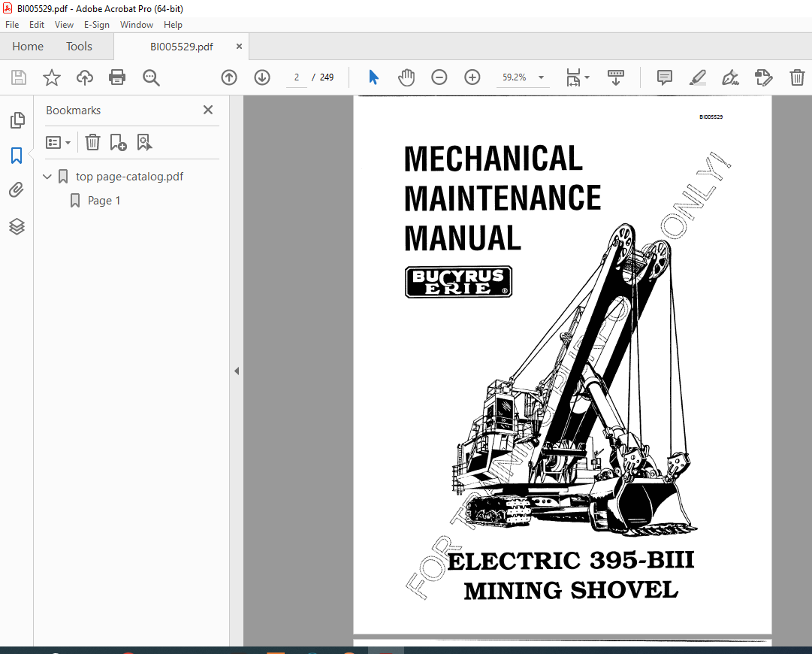This screenshot has height=654, width=812.
Task: Click the page number input field
Action: pyautogui.click(x=297, y=77)
